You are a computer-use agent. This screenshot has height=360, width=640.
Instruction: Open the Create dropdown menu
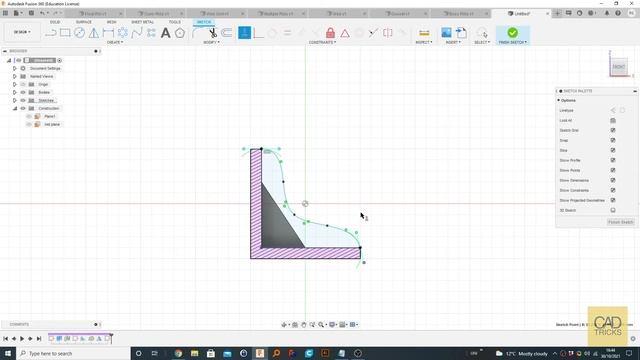pyautogui.click(x=115, y=42)
